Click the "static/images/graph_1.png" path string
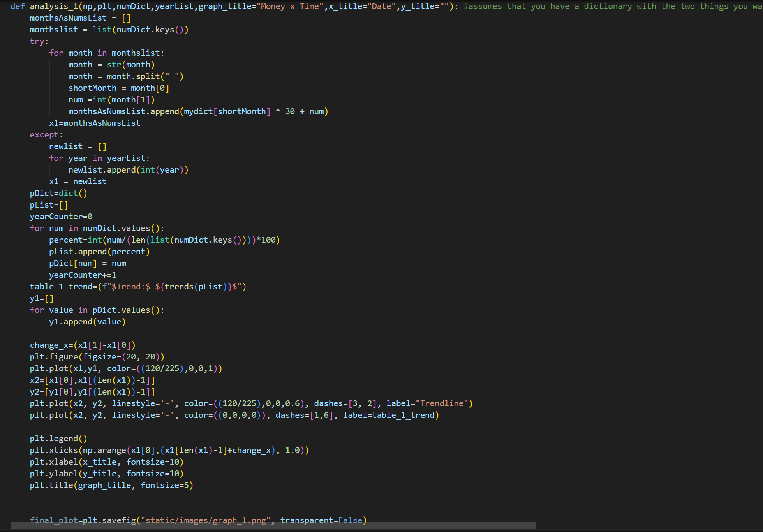 tap(206, 520)
